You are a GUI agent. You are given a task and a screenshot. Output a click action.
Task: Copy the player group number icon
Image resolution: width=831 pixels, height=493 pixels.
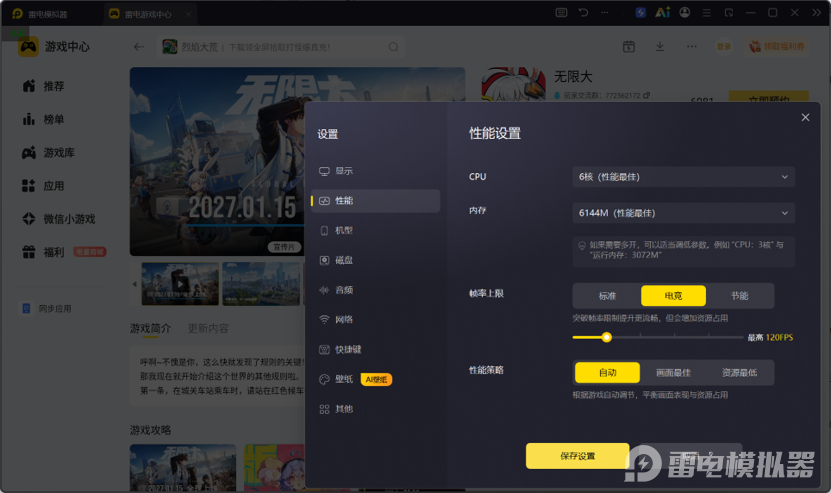click(647, 95)
